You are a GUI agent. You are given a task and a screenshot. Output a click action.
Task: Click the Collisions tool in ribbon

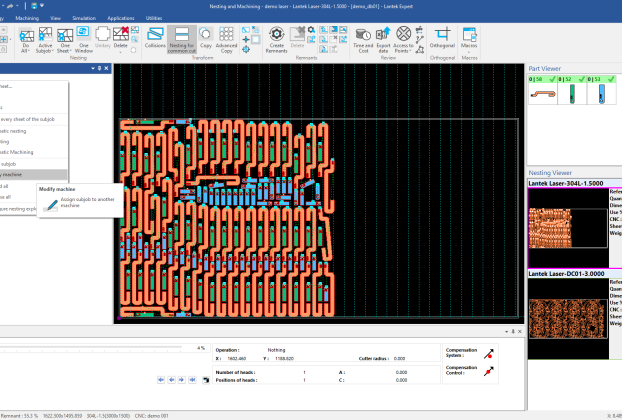point(155,37)
